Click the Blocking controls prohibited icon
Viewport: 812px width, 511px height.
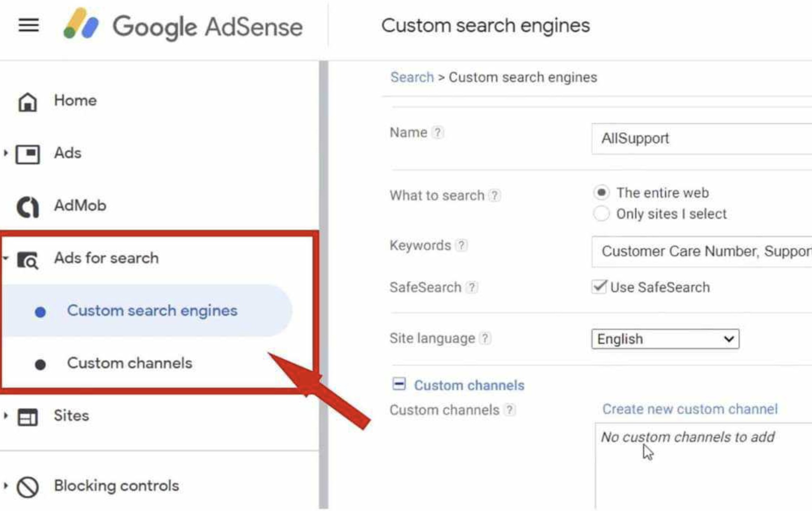(27, 487)
